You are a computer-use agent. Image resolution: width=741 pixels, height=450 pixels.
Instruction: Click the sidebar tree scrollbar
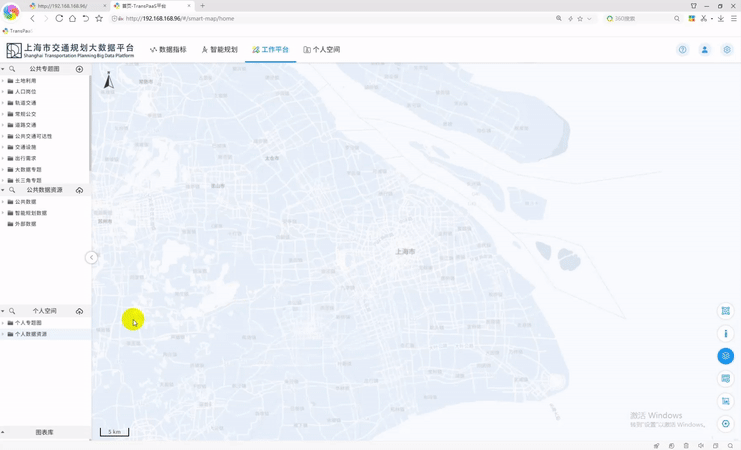90,123
